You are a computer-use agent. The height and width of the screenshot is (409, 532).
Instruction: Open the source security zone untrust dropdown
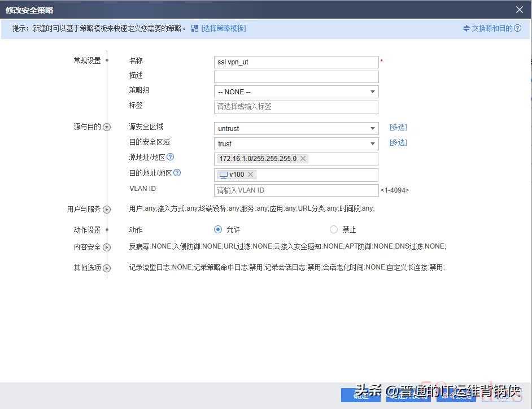coord(372,129)
